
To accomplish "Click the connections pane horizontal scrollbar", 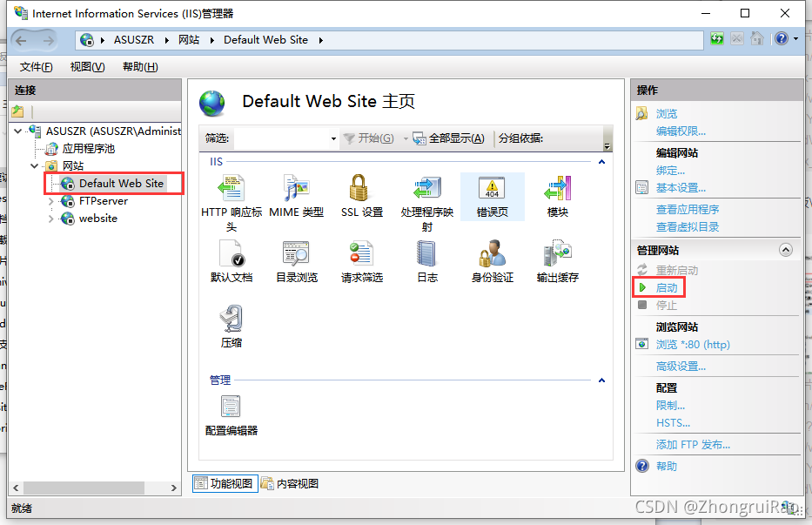I will point(84,488).
